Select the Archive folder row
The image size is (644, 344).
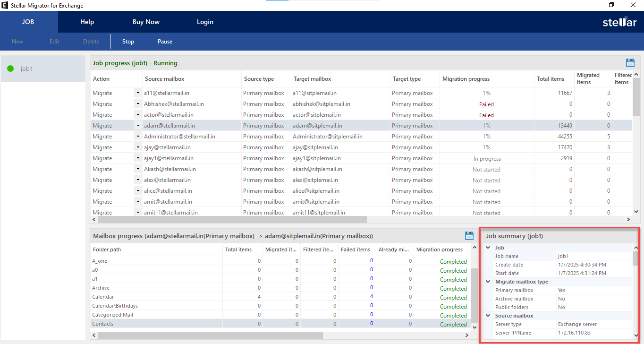(280, 288)
